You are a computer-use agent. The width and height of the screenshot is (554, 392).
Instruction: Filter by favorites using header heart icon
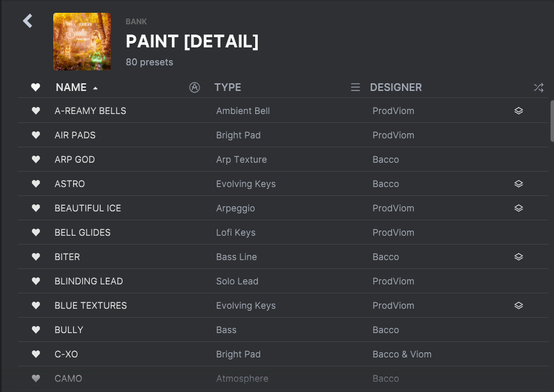(x=35, y=87)
